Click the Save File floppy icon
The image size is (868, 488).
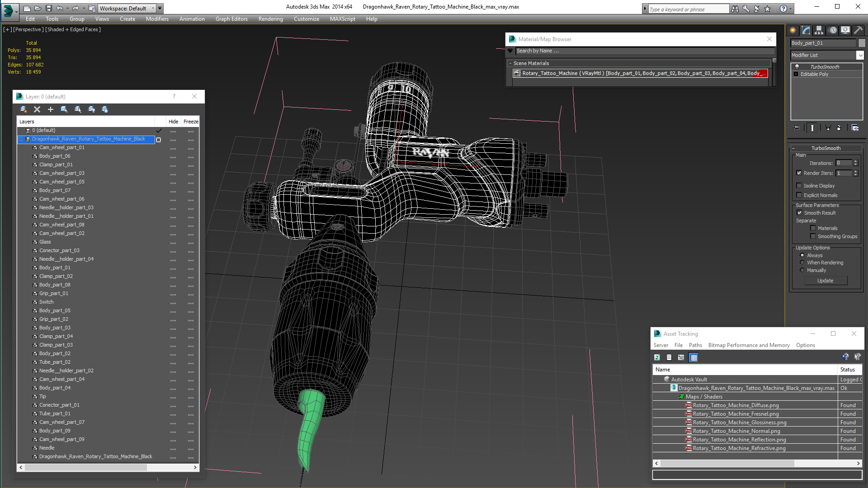pyautogui.click(x=49, y=8)
